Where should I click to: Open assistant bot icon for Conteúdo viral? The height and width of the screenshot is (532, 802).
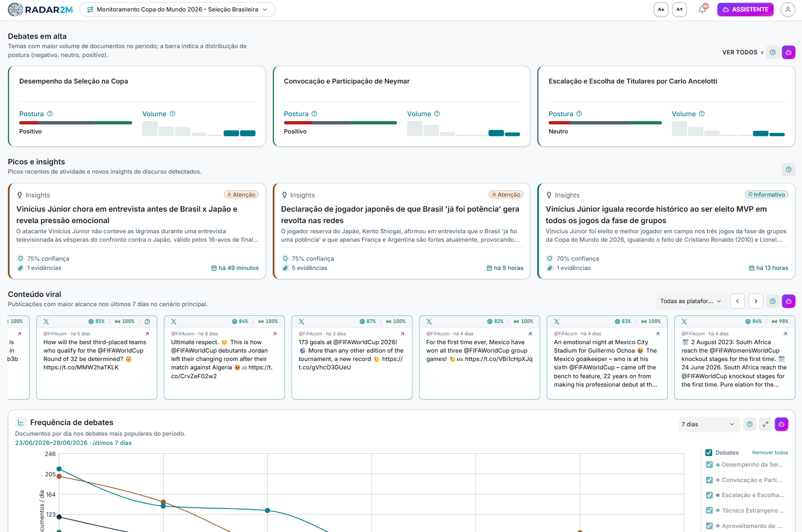tap(789, 301)
